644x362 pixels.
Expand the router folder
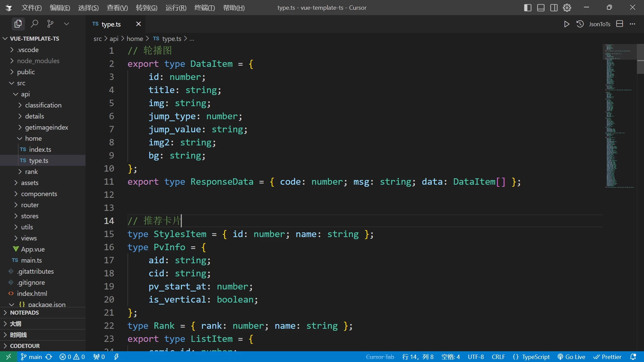coord(43,205)
